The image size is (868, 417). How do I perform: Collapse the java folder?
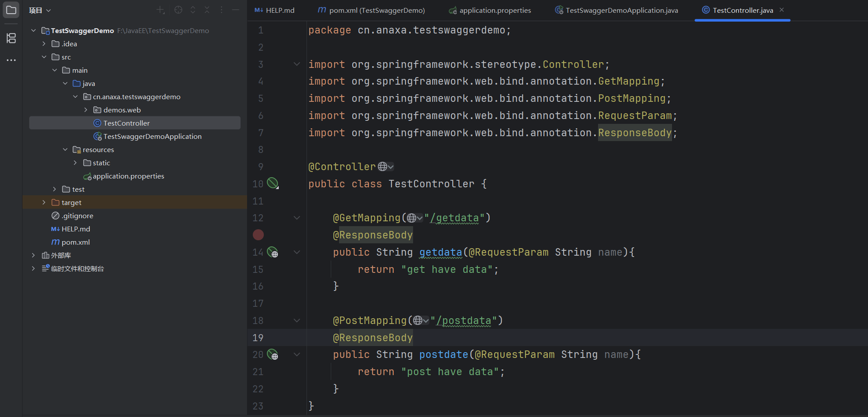(65, 83)
